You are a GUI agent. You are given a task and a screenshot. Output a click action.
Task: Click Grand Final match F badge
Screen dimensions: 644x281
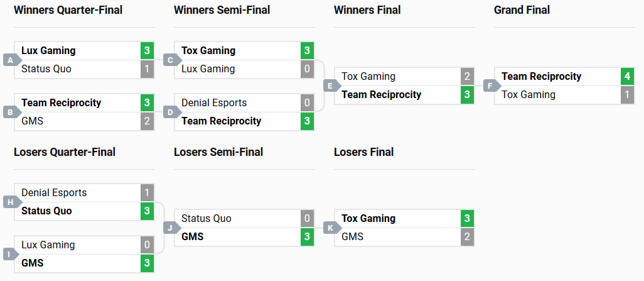click(x=490, y=85)
